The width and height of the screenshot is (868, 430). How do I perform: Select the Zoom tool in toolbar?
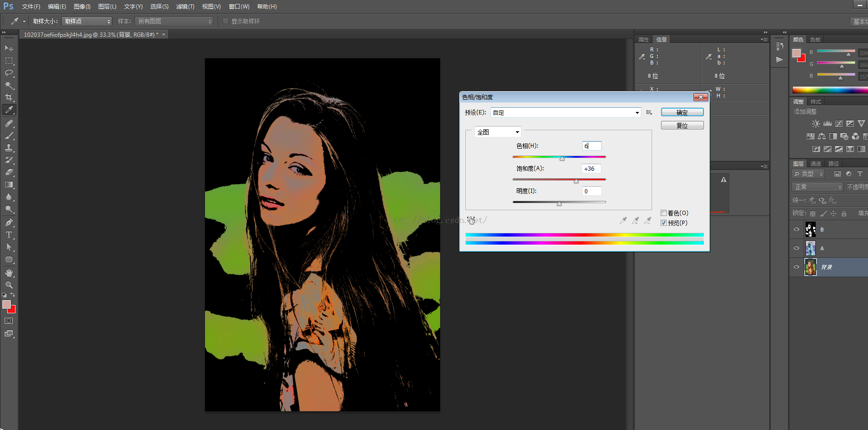[9, 285]
